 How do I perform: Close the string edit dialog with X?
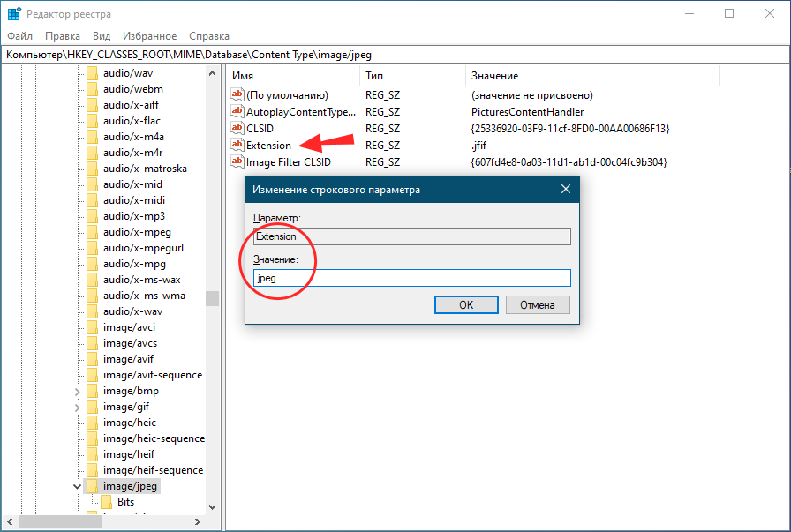tap(566, 190)
